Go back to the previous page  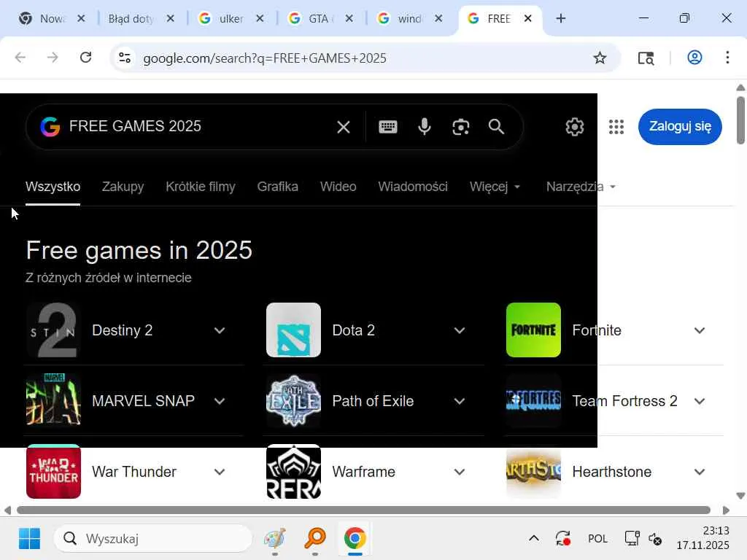[20, 58]
